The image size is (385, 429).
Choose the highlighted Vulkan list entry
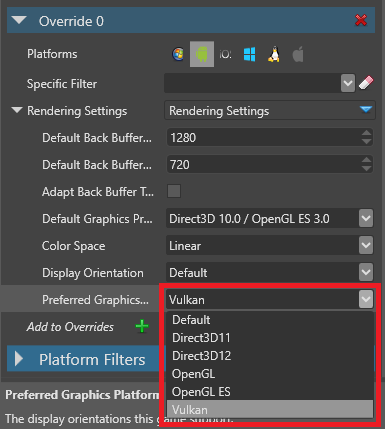[270, 409]
